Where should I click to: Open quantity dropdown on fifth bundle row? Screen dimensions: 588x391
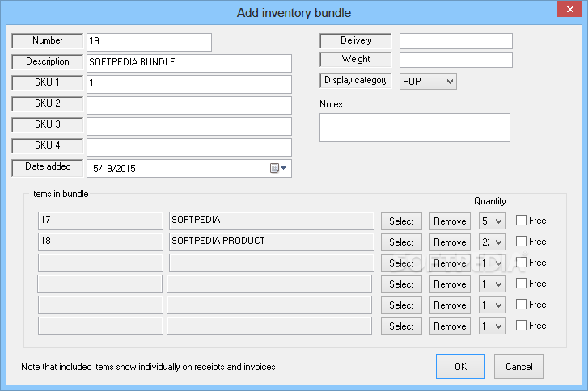pyautogui.click(x=492, y=305)
